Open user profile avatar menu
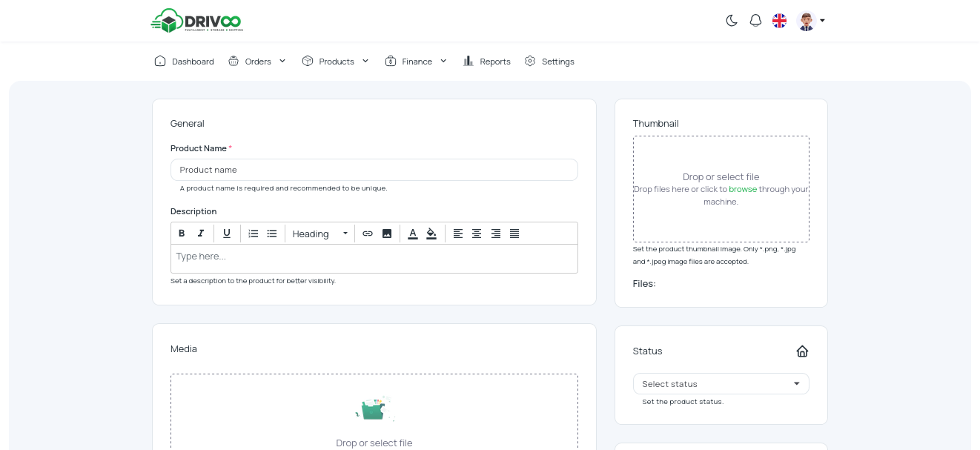The height and width of the screenshot is (450, 980). pos(810,21)
